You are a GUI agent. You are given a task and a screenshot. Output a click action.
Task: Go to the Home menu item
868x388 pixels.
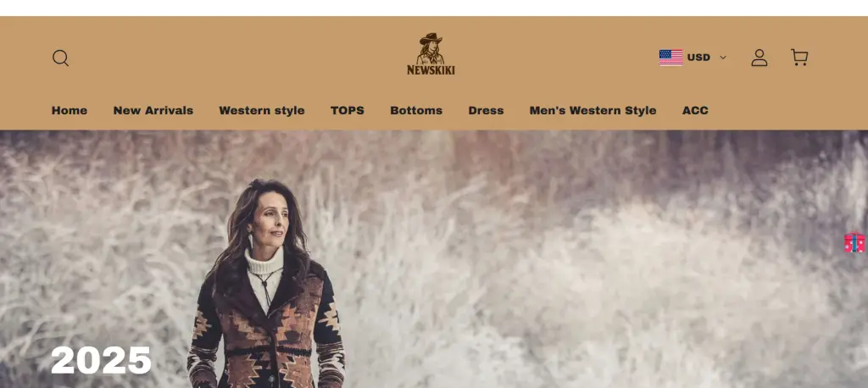(70, 110)
